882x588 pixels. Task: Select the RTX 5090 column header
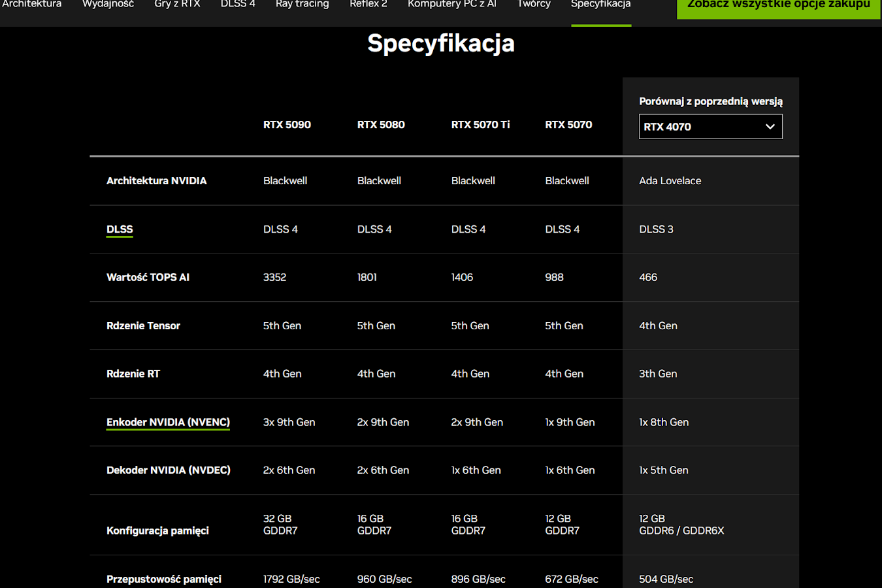click(x=287, y=125)
